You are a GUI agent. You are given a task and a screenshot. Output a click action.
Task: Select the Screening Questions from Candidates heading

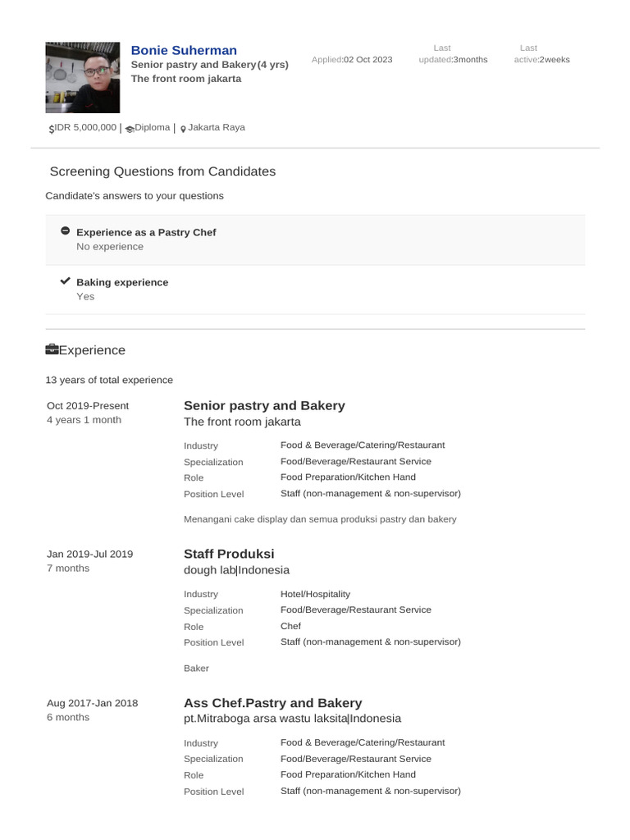point(162,171)
